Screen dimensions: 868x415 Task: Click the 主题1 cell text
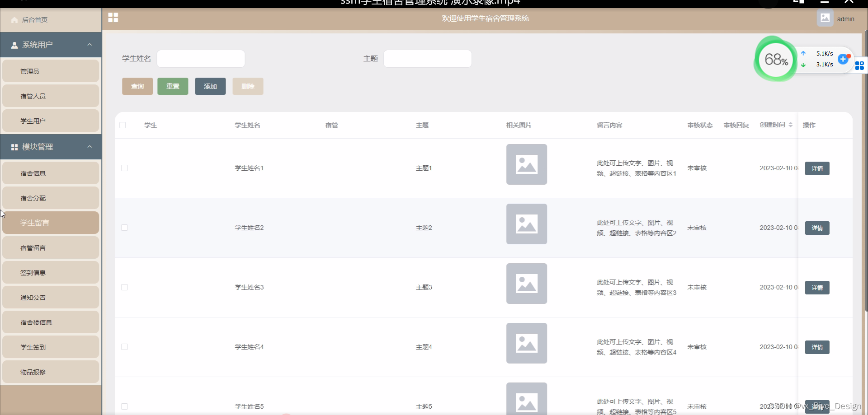click(424, 168)
